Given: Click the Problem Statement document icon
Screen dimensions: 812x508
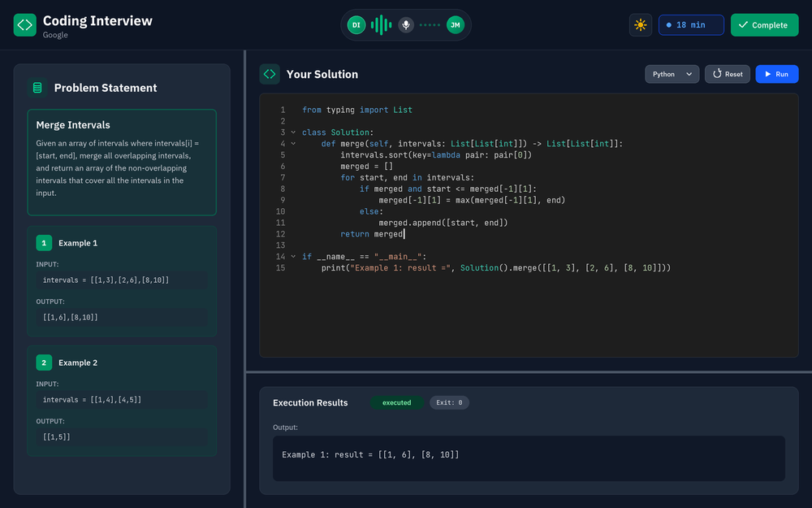Looking at the screenshot, I should click(37, 88).
